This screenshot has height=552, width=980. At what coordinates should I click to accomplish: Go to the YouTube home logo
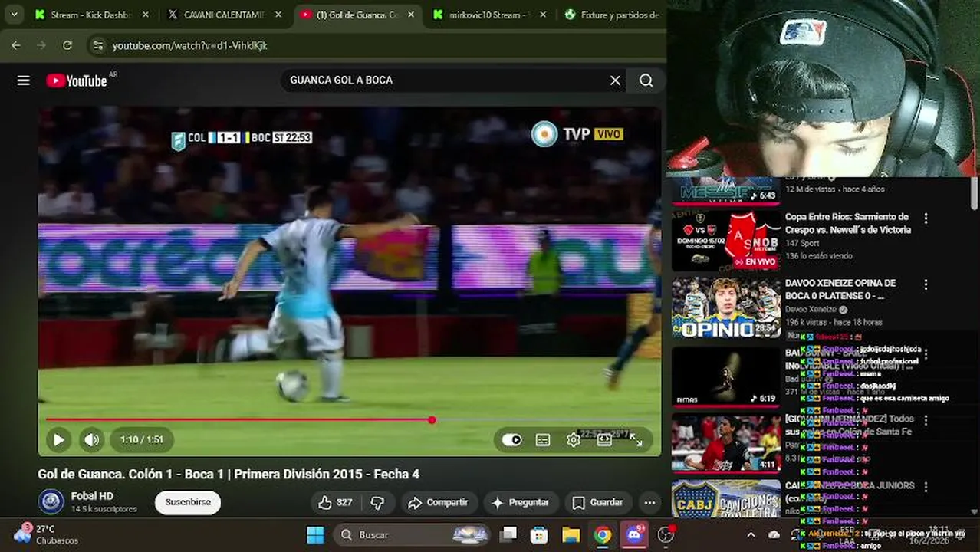point(77,80)
